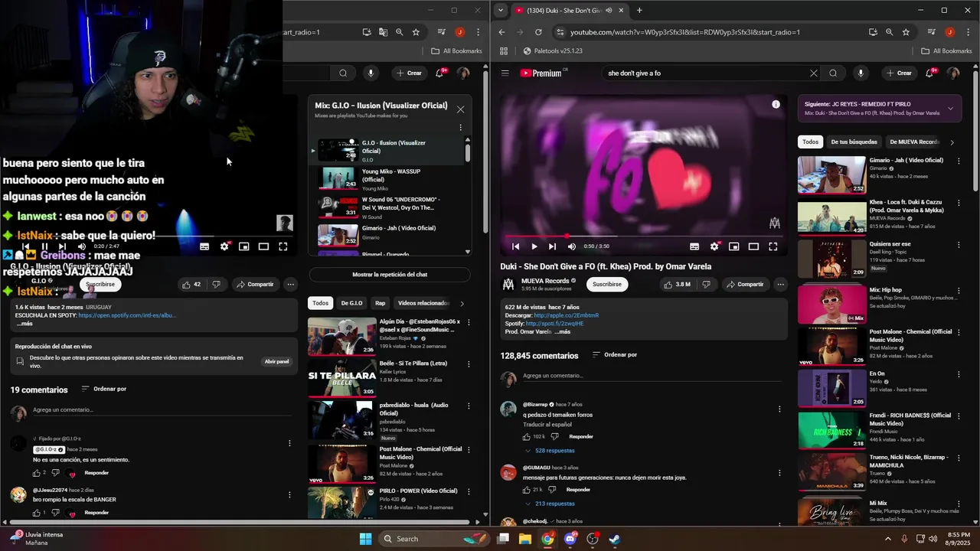Screen dimensions: 980x551
Task: Expand the Siguiente JC REYES playlist panel
Action: click(950, 109)
